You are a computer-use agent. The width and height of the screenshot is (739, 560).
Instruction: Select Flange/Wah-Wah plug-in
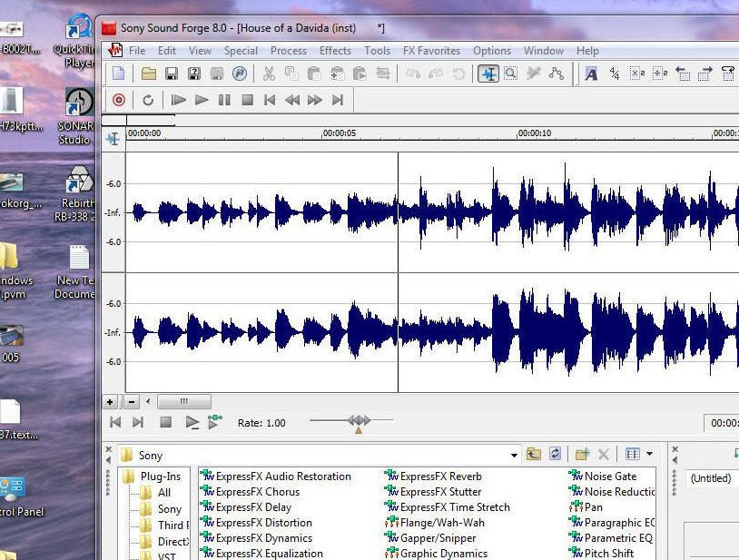pyautogui.click(x=435, y=522)
